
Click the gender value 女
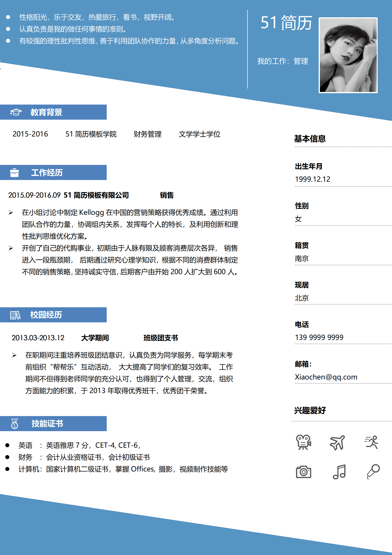coord(298,219)
